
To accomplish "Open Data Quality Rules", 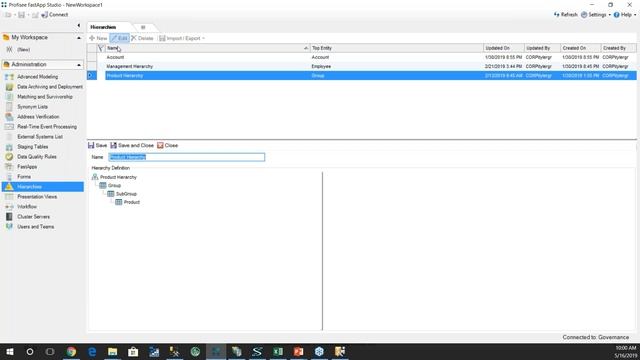I will 37,157.
